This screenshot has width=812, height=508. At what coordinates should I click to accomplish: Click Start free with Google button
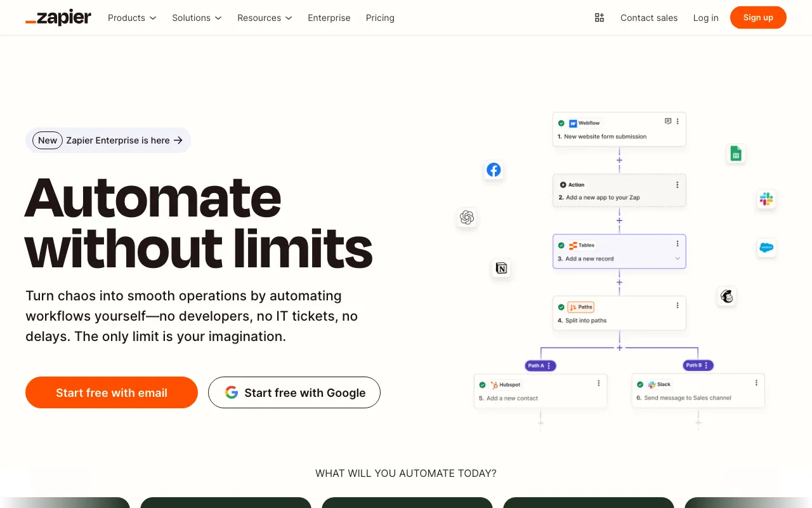tap(294, 392)
